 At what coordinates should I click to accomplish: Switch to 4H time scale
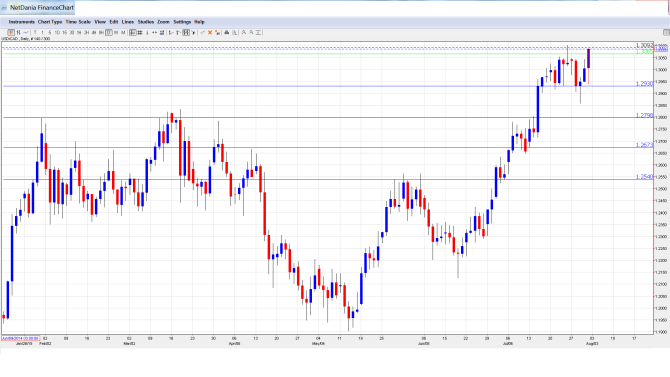(94, 32)
